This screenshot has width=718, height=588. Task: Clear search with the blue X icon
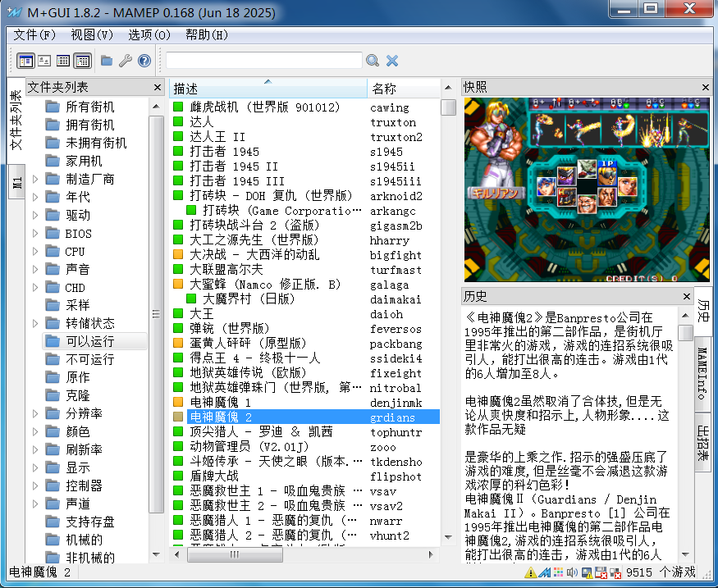tap(392, 61)
